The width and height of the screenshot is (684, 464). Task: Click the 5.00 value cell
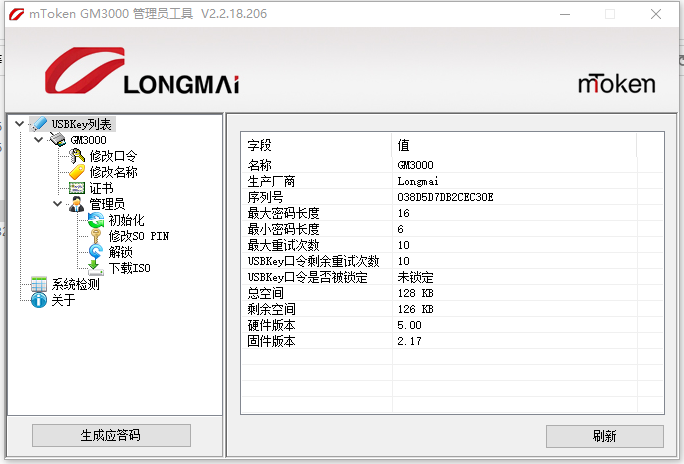[409, 325]
